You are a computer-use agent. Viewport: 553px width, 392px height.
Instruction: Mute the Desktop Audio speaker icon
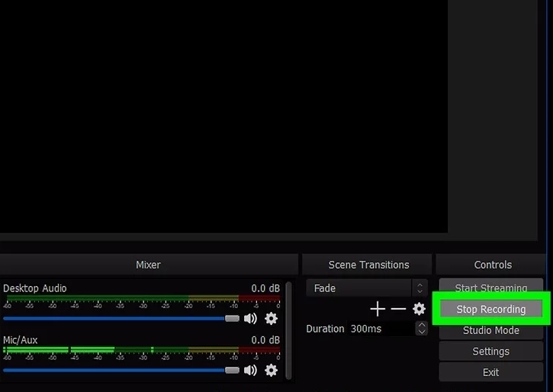pyautogui.click(x=250, y=319)
